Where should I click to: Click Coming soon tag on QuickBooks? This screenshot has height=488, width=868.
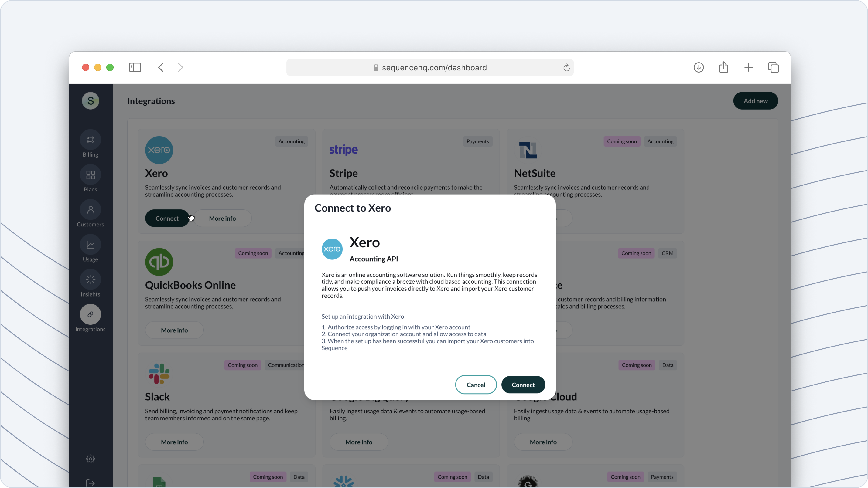click(x=253, y=253)
